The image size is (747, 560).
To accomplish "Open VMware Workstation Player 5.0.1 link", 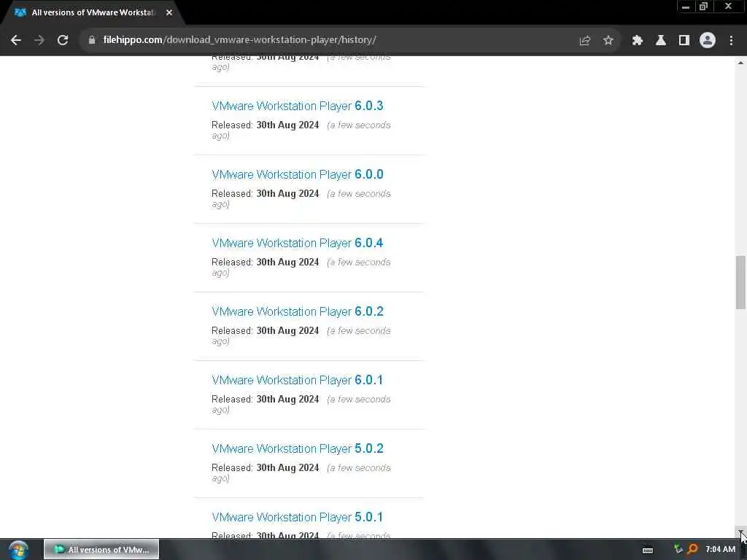I will click(298, 517).
